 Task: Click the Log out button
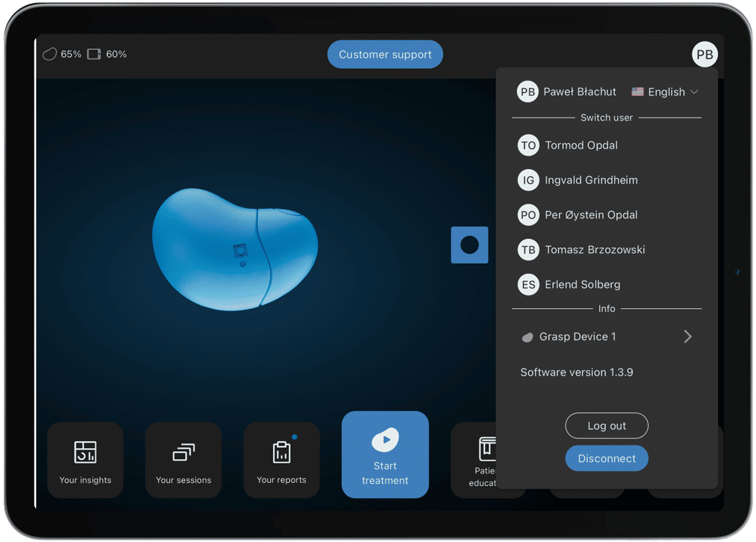pyautogui.click(x=607, y=426)
